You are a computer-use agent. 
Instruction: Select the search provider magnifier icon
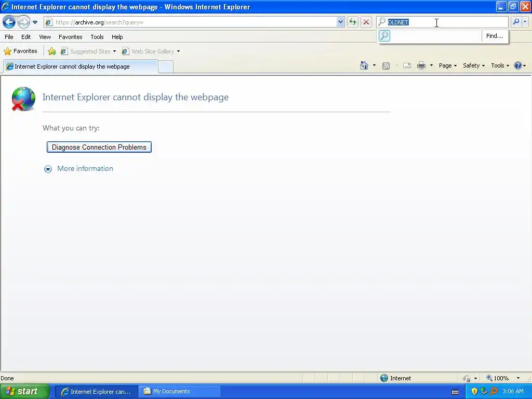pyautogui.click(x=384, y=36)
